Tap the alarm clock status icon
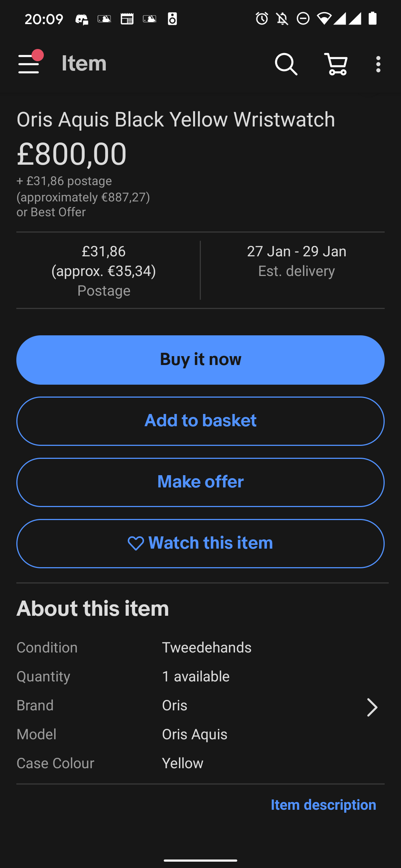401x868 pixels. pyautogui.click(x=262, y=19)
